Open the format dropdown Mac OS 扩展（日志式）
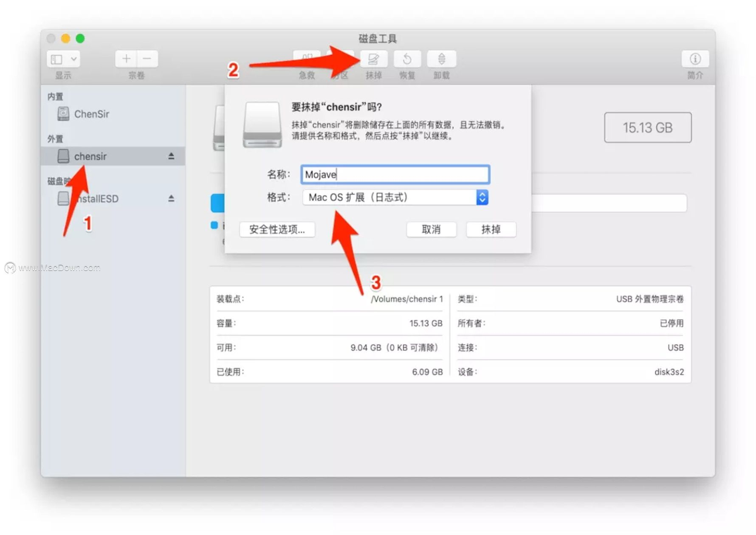Viewport: 756px width, 535px height. click(x=395, y=197)
